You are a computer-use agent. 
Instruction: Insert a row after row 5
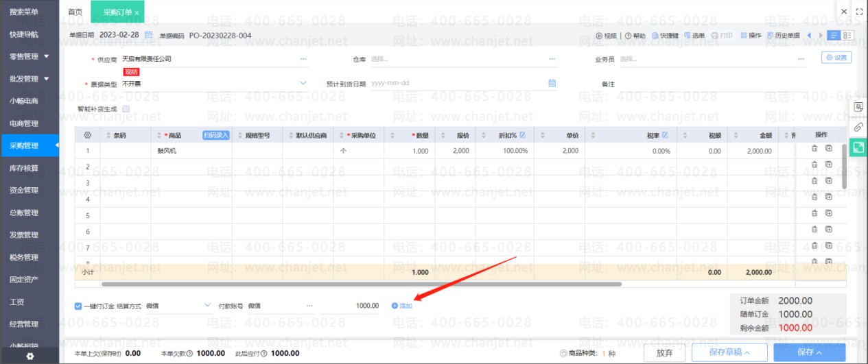click(x=828, y=213)
